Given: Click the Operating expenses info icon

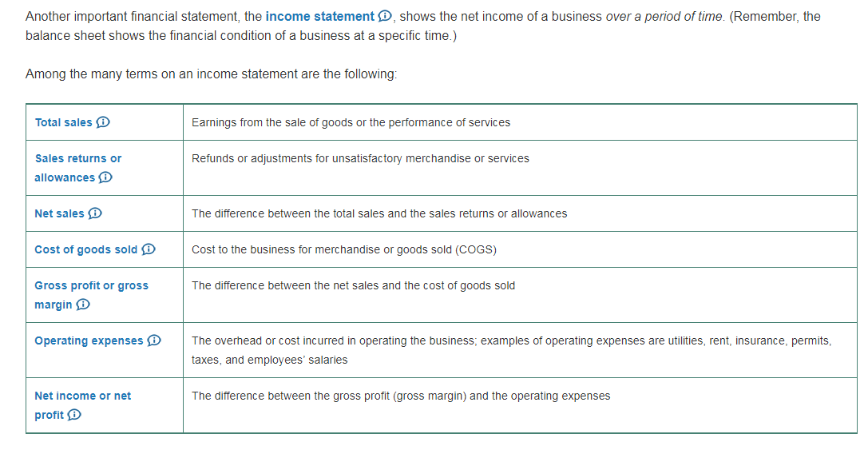Looking at the screenshot, I should coord(154,340).
